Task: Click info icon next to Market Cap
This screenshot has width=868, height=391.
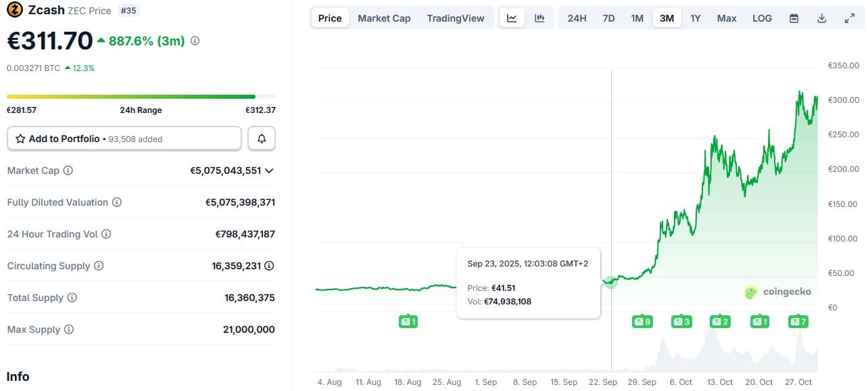Action: (x=68, y=170)
